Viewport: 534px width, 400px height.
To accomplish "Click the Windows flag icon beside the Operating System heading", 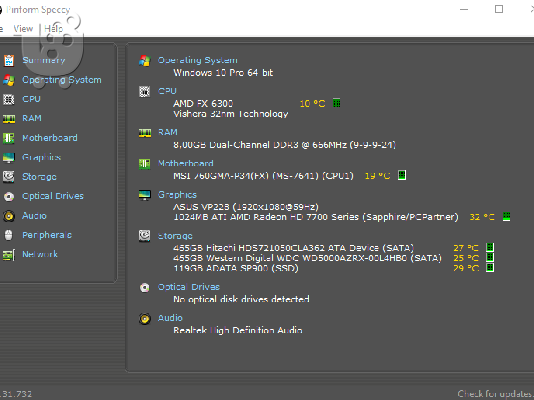I will (145, 61).
